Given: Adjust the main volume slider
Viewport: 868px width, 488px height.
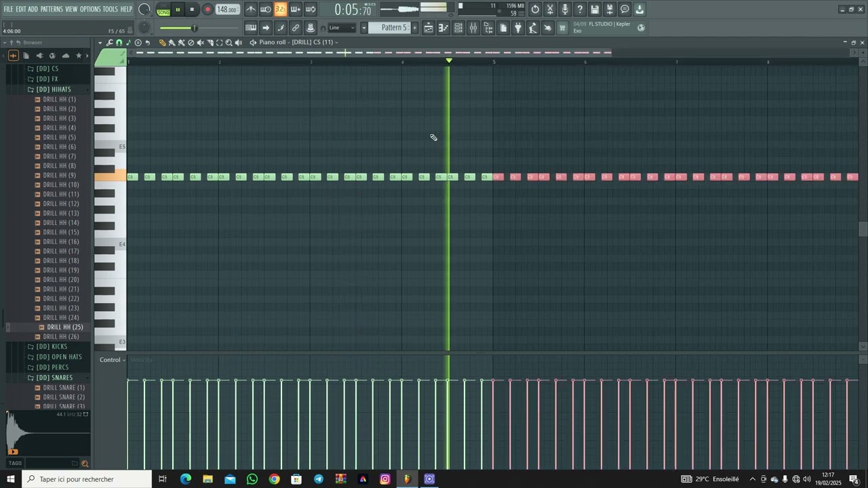Looking at the screenshot, I should coord(198,28).
